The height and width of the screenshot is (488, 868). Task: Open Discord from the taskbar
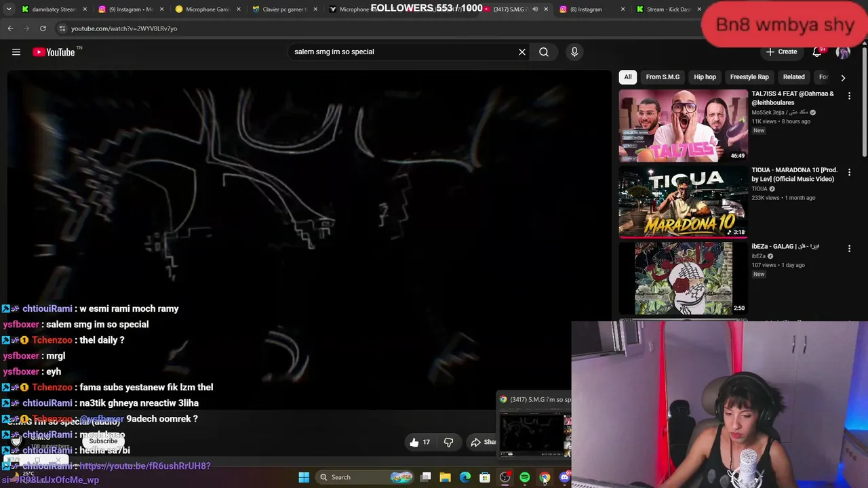(x=564, y=477)
